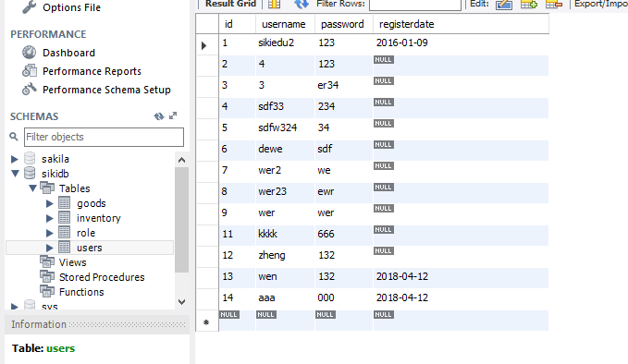
Task: Expand the sakila schema
Action: coord(15,159)
